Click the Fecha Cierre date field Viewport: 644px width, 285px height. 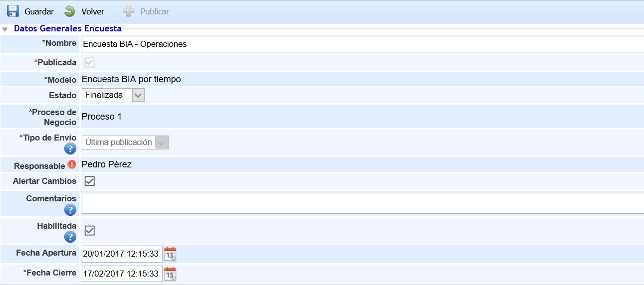click(x=121, y=274)
